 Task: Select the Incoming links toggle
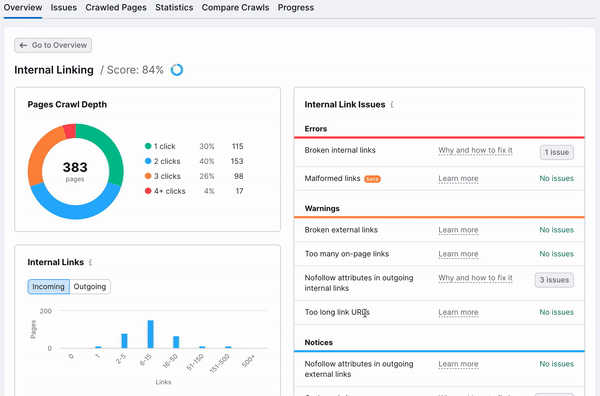[x=49, y=287]
